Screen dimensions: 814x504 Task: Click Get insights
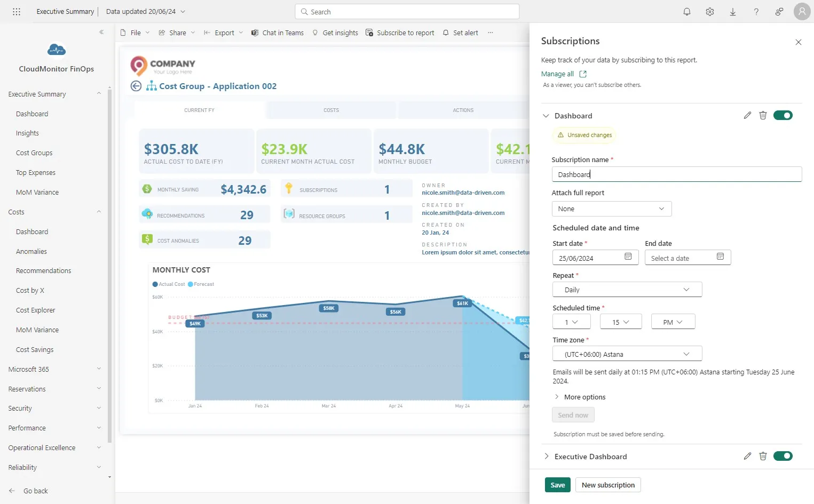coord(335,33)
